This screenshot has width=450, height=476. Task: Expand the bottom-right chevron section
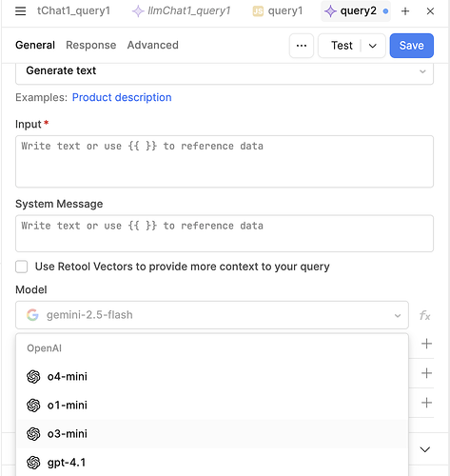424,449
